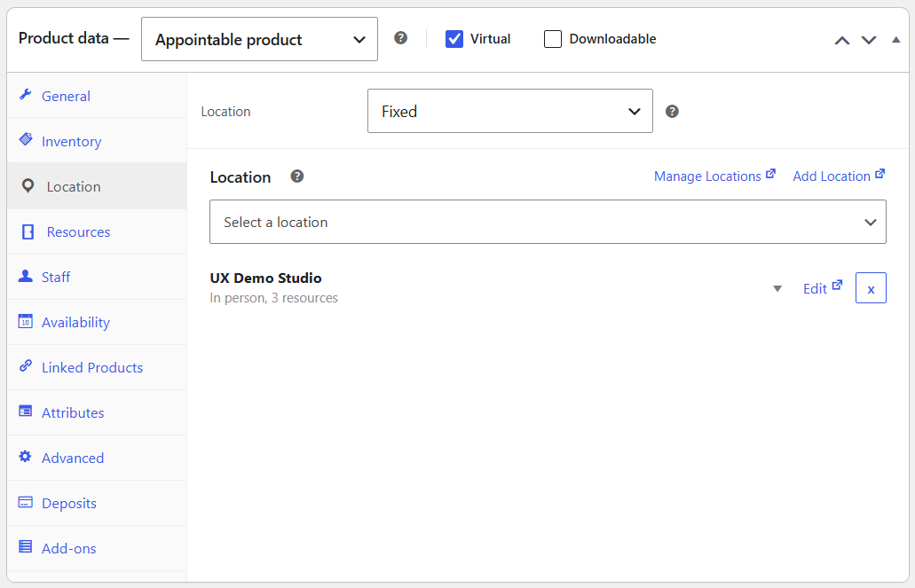Go to the Availability tab
Viewport: 915px width, 588px height.
(97, 322)
